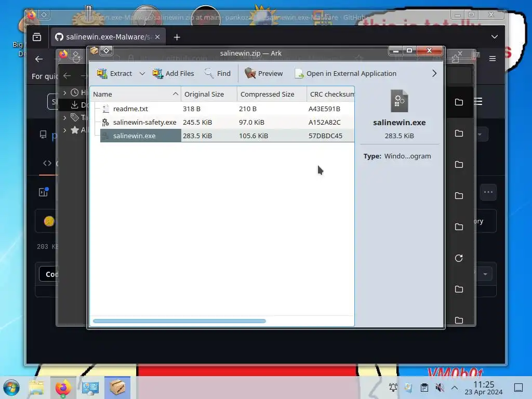532x399 pixels.
Task: Close the Ark window
Action: [x=430, y=50]
